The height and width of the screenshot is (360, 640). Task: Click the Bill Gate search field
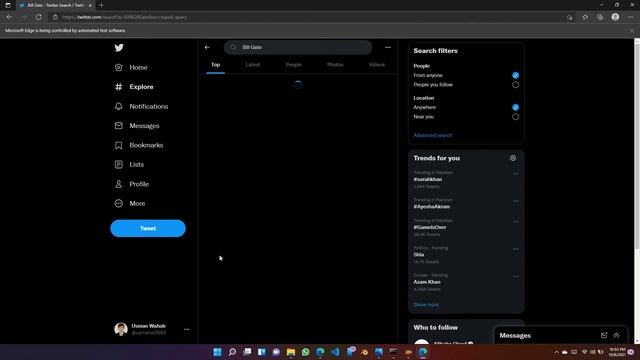298,47
